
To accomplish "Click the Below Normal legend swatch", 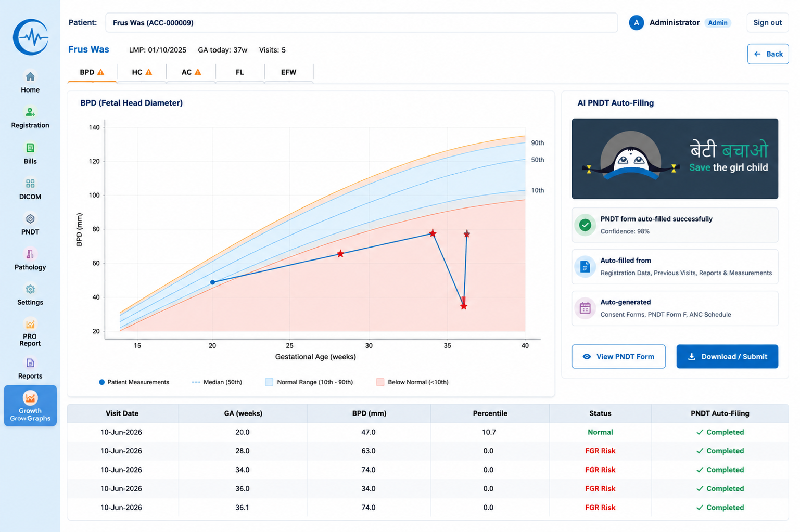I will [x=380, y=382].
